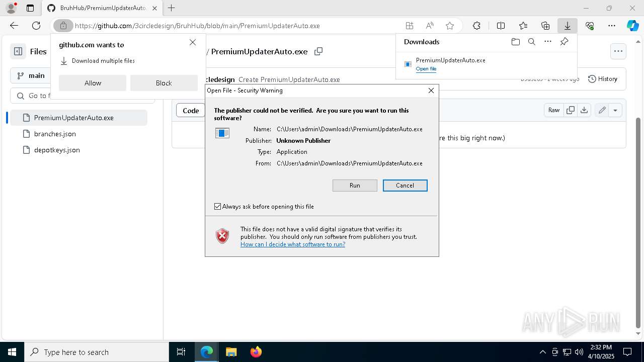Open the Windows Start menu

click(x=12, y=352)
